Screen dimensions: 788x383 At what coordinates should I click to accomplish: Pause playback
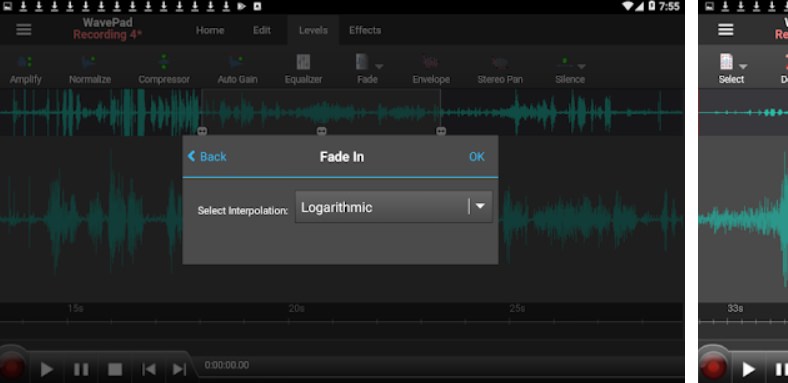81,369
